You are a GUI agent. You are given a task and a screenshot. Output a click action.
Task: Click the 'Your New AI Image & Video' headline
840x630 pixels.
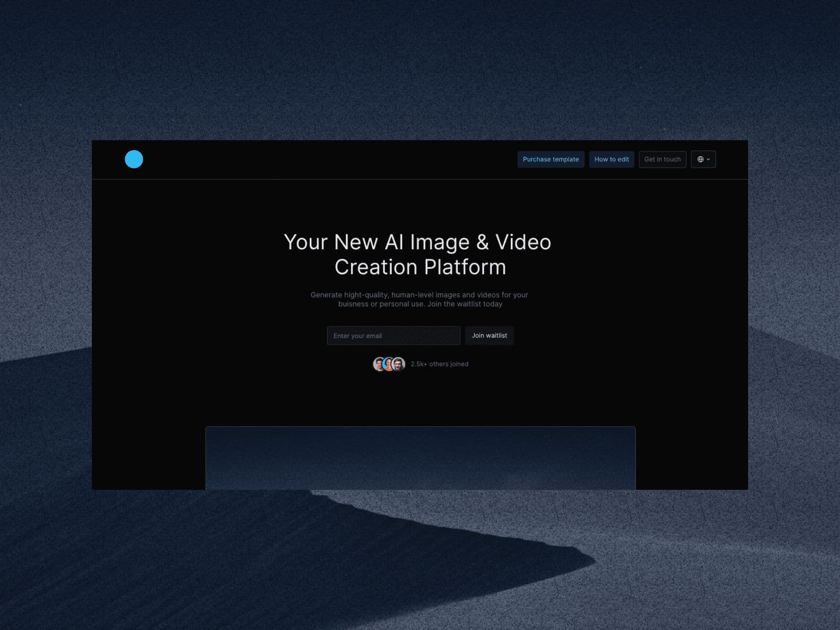click(417, 242)
